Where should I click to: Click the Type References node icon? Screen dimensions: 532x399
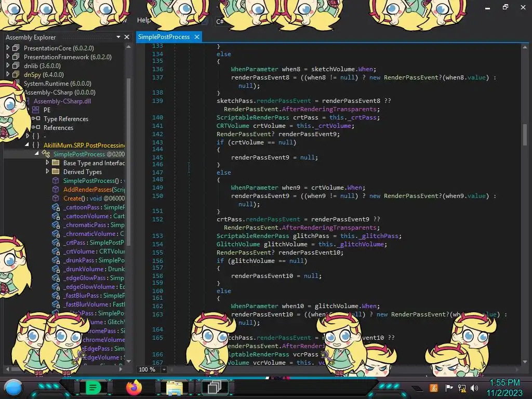[36, 118]
